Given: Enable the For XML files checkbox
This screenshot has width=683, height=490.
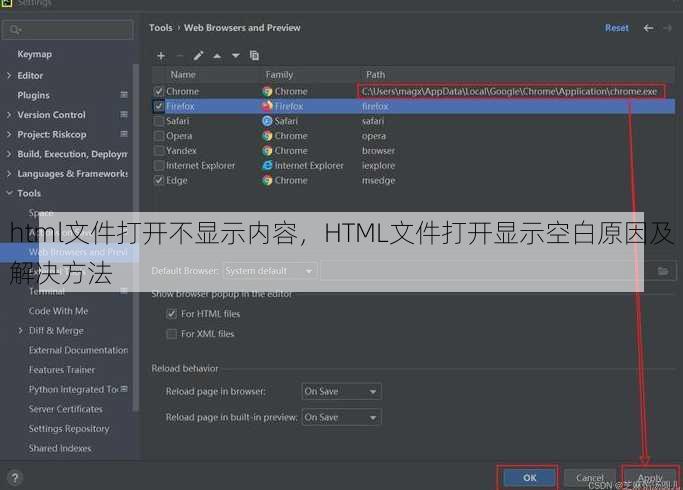Looking at the screenshot, I should [x=172, y=334].
